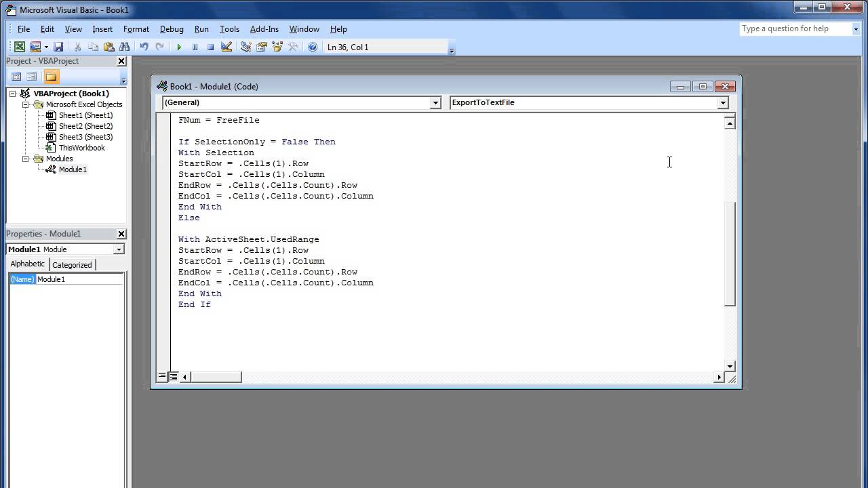Open the Edit menu

(x=47, y=29)
